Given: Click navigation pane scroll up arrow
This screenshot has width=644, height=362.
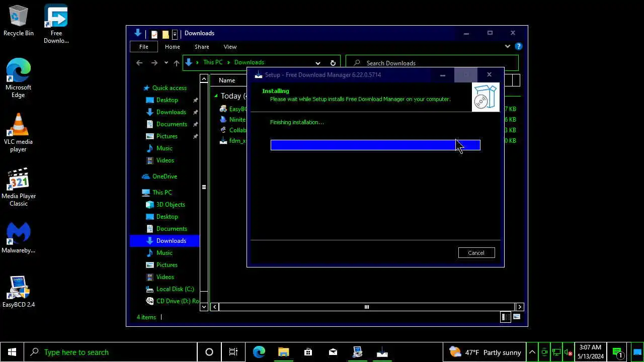Looking at the screenshot, I should (204, 79).
